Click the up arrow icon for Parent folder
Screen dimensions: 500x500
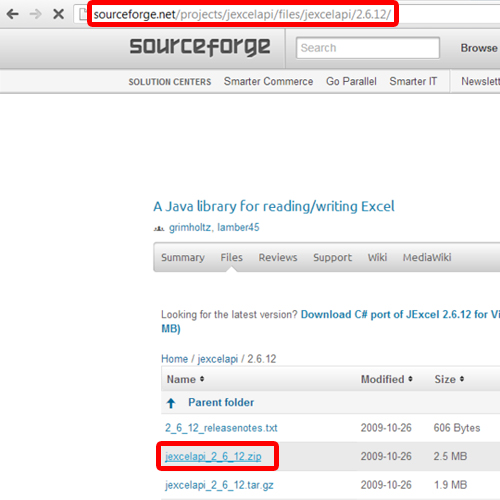[x=171, y=403]
